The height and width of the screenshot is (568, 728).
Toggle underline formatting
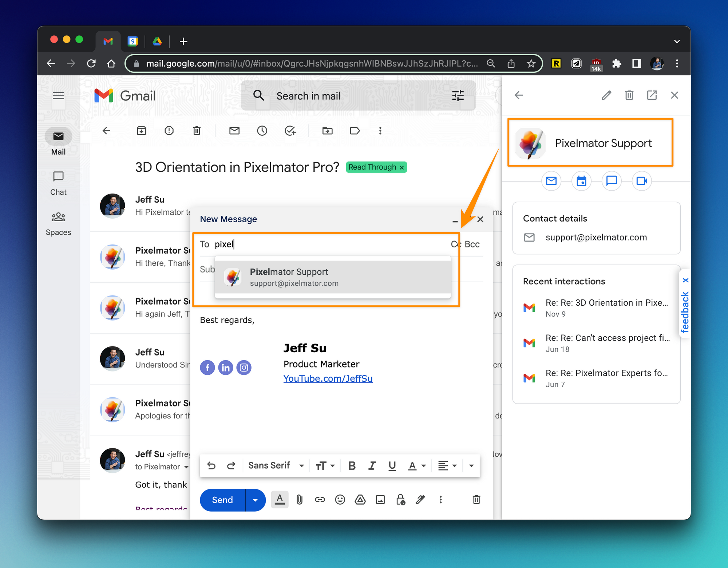point(392,466)
